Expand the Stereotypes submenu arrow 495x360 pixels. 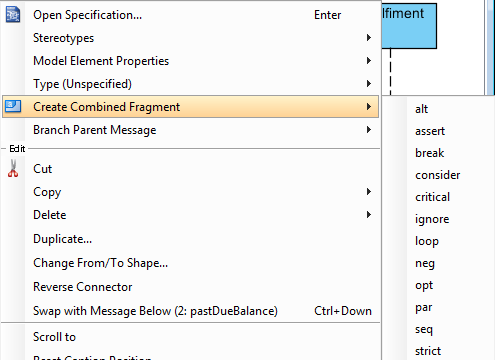tap(369, 38)
